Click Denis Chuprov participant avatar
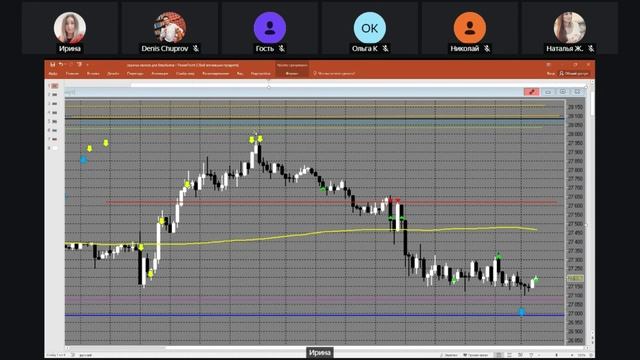This screenshot has height=360, width=640. pos(170,28)
